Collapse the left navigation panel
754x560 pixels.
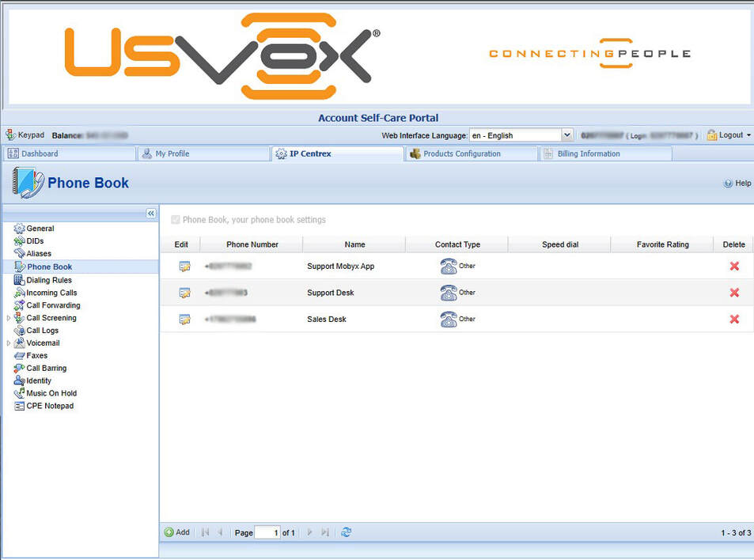(x=151, y=213)
